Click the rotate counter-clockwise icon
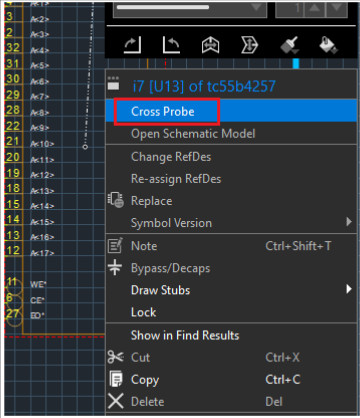 (x=171, y=45)
